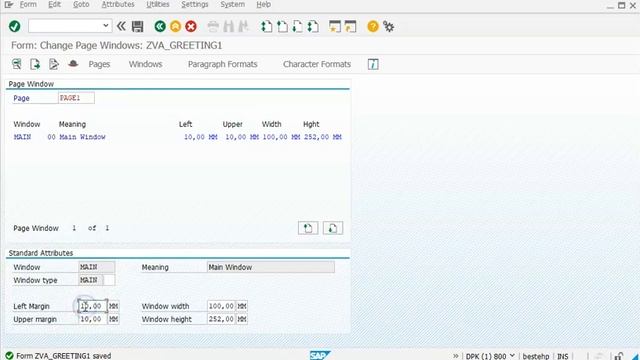640x360 pixels.
Task: Open the Form menu
Action: (x=28, y=4)
